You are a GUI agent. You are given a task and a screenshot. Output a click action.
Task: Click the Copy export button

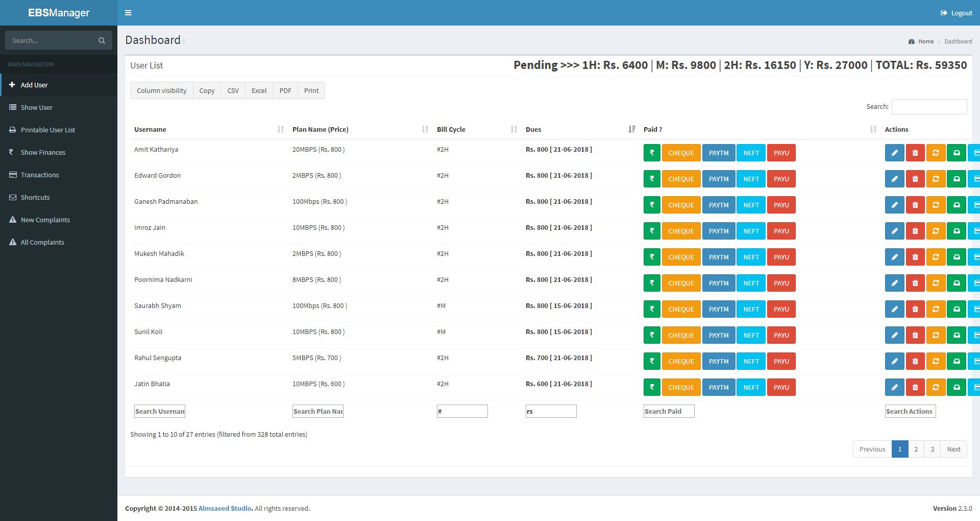click(x=207, y=90)
